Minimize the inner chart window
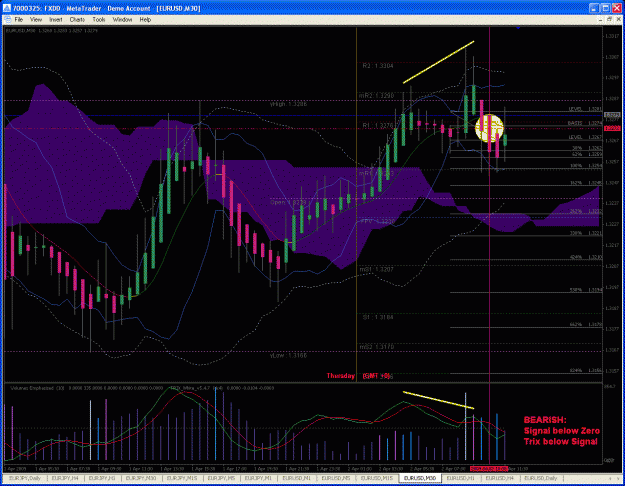Image resolution: width=625 pixels, height=486 pixels. 601,20
